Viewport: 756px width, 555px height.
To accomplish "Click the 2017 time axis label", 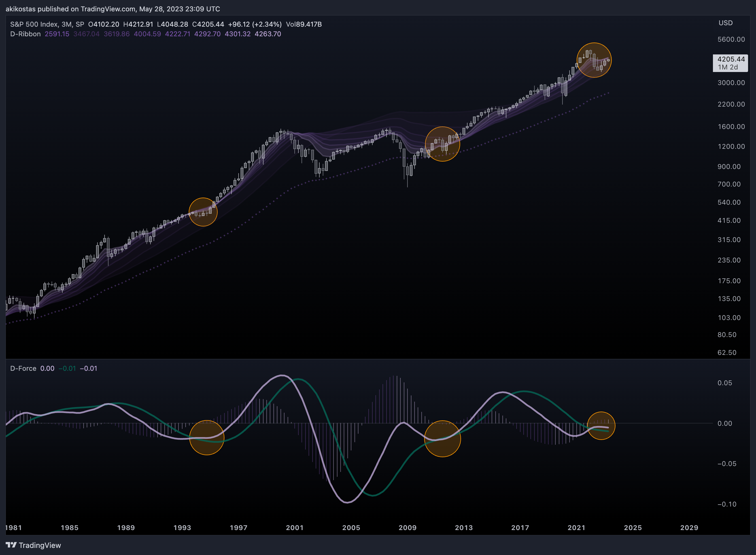I will pyautogui.click(x=520, y=528).
